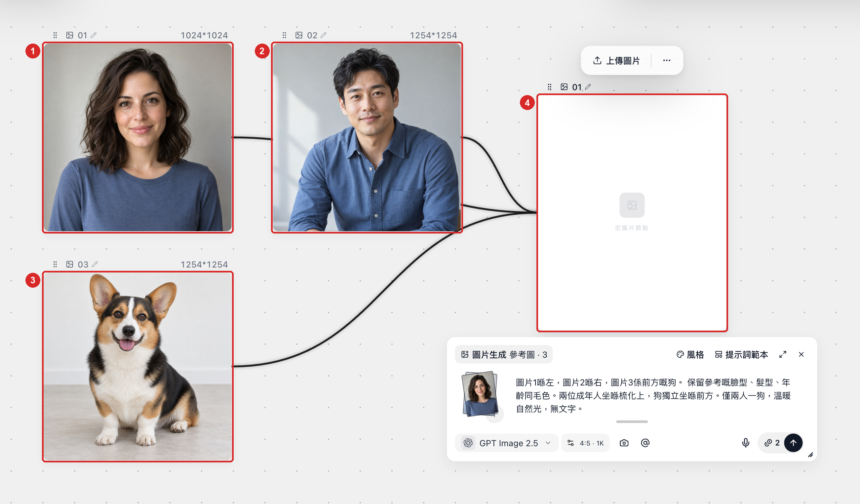Grab the drag handle of node 03
This screenshot has width=860, height=504.
pyautogui.click(x=55, y=264)
